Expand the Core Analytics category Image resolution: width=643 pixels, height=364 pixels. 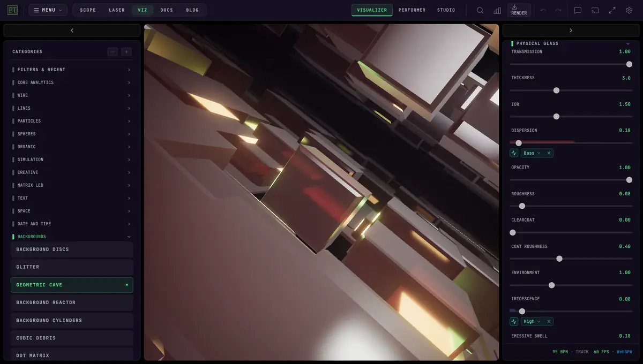point(72,82)
